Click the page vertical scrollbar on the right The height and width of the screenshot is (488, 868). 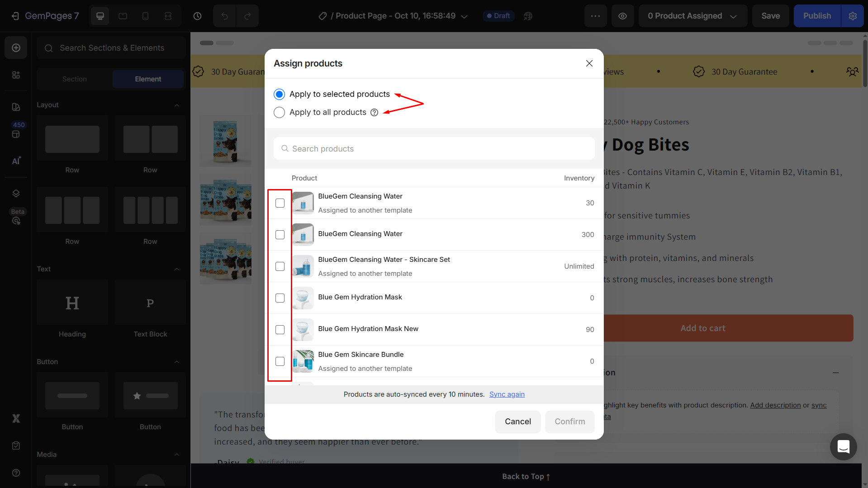864,63
